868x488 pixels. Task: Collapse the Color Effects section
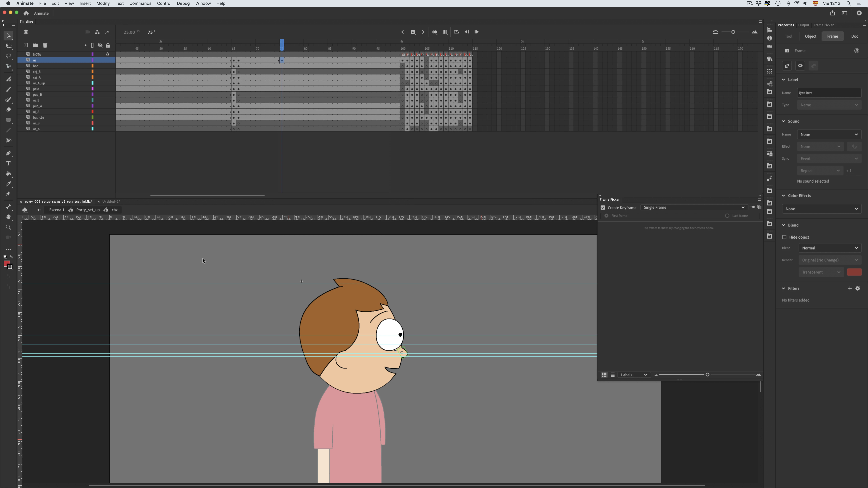pyautogui.click(x=783, y=196)
